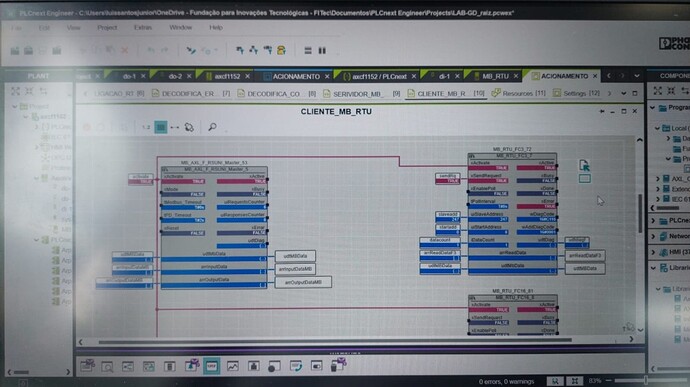Open the editor tab list dropdown arrow

point(637,76)
